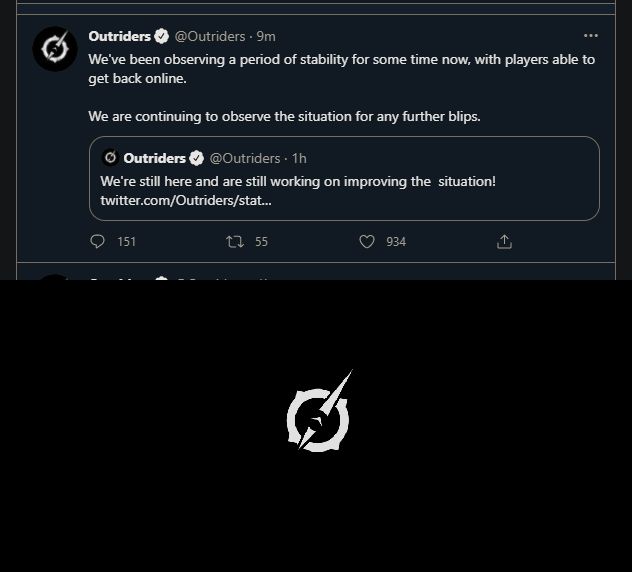
Task: Open the quoted tweet's 1h timestamp
Action: pyautogui.click(x=299, y=158)
